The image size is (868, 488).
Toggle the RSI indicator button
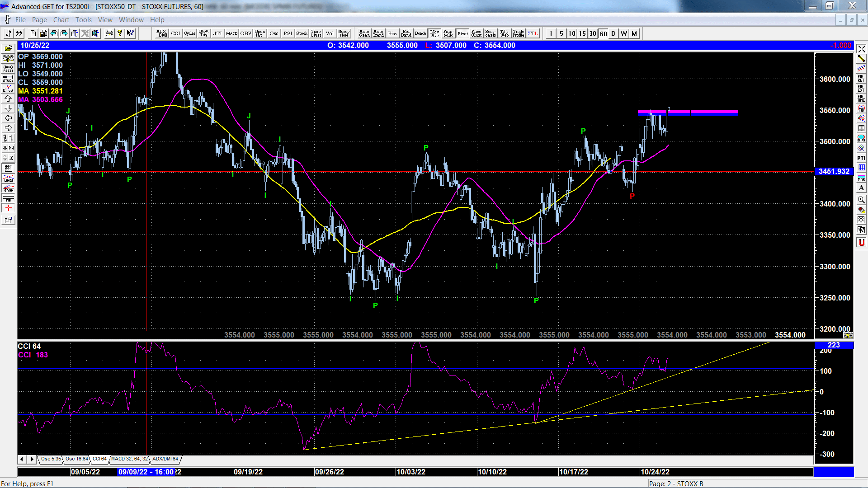coord(288,33)
